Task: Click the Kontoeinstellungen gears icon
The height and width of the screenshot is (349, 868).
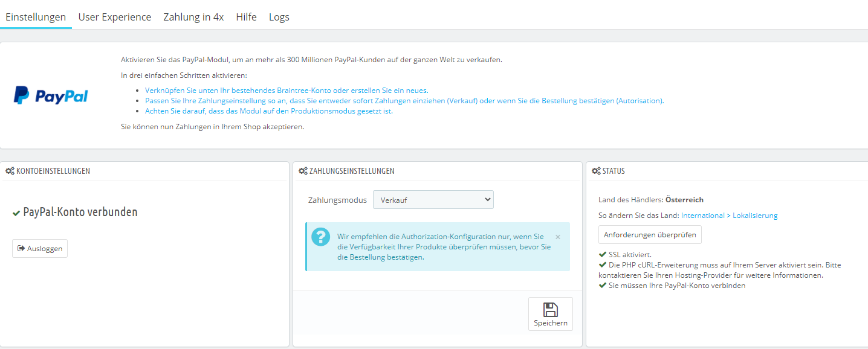Action: point(10,171)
